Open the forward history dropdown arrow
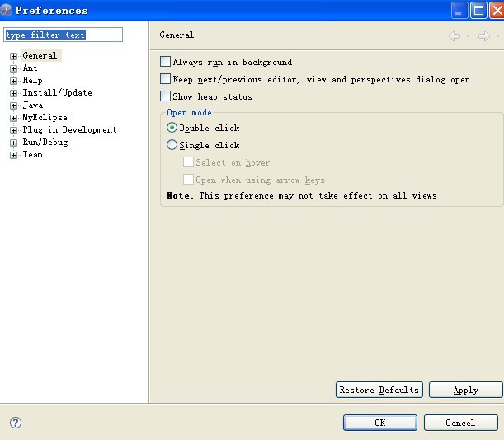The width and height of the screenshot is (504, 440). coord(497,35)
